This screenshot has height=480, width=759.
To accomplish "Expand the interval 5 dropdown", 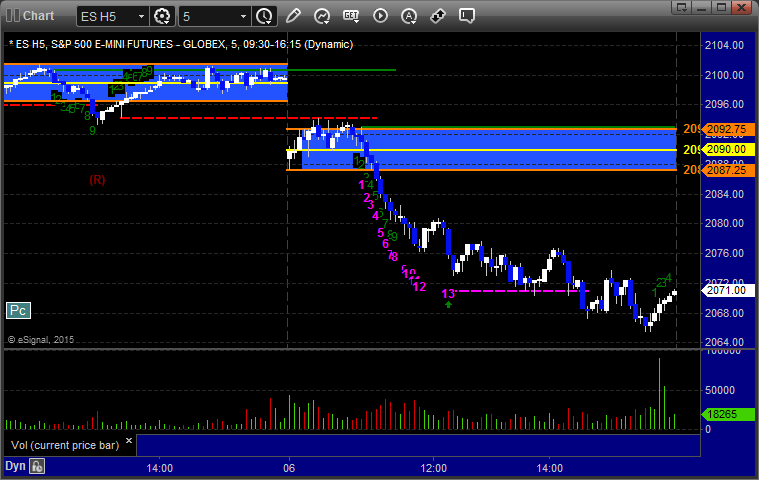I will 242,16.
